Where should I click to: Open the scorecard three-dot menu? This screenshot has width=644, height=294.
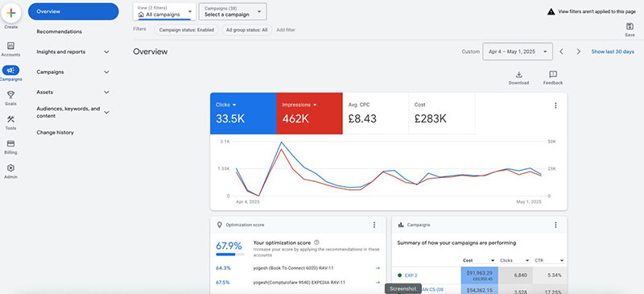click(555, 106)
